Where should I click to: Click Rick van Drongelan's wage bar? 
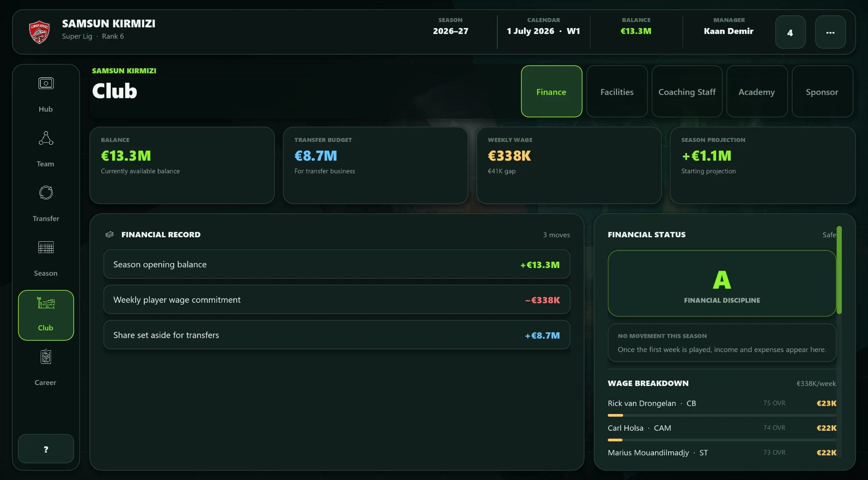click(x=722, y=415)
